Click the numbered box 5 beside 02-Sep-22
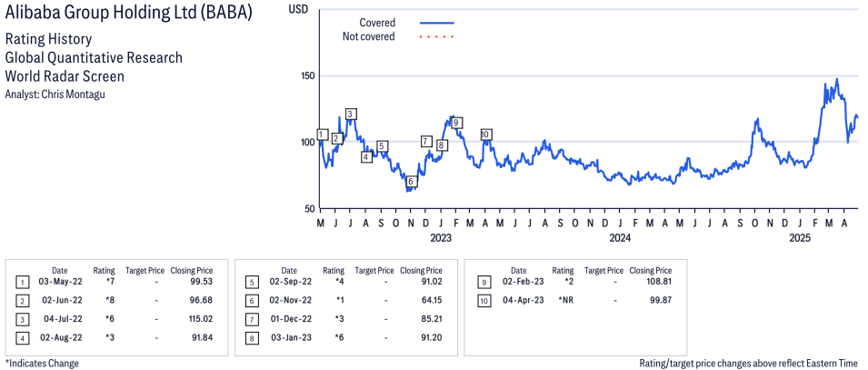The width and height of the screenshot is (868, 370). [x=252, y=283]
